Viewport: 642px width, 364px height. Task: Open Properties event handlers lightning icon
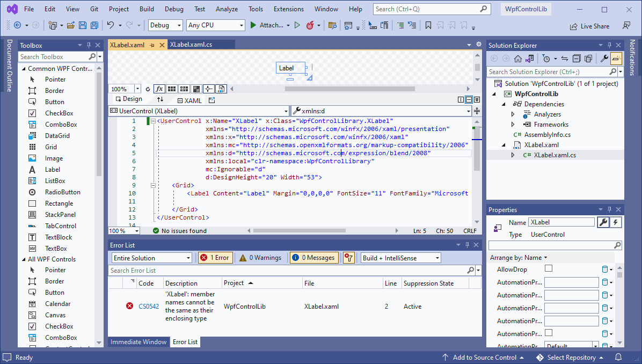coord(615,222)
